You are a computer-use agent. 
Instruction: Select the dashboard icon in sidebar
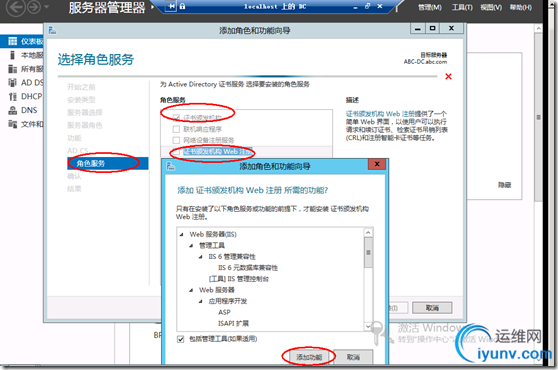pos(12,41)
